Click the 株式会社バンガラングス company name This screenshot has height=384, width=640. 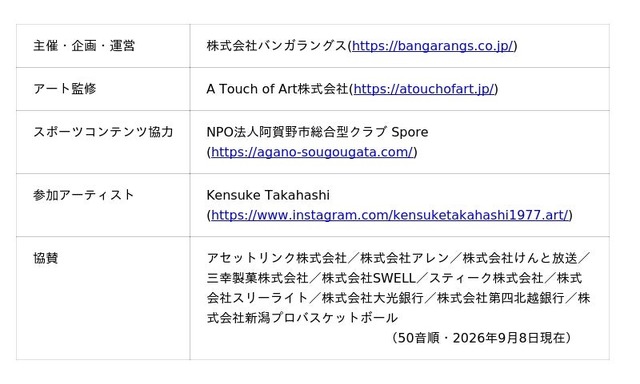coord(277,46)
